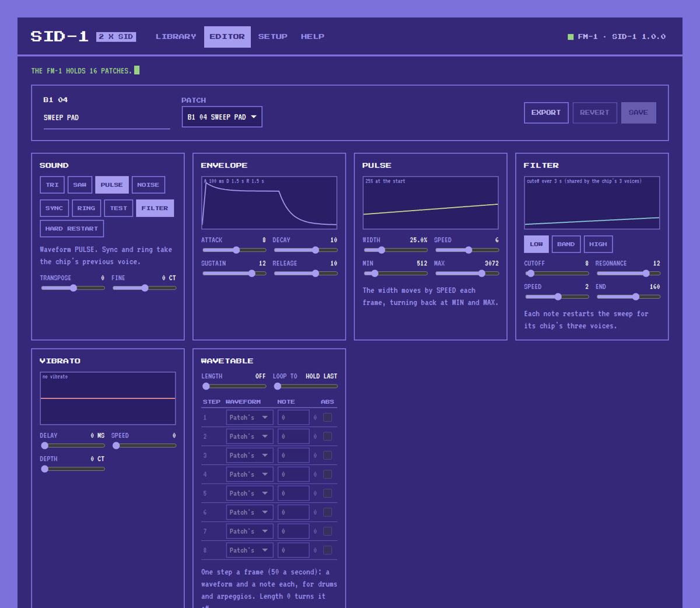Screen dimensions: 700x608
Task: Open the step 8 waveform dropdown
Action: (x=250, y=550)
